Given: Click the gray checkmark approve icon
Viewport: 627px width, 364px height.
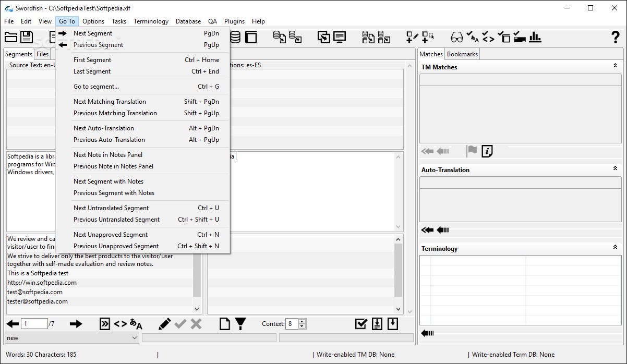Looking at the screenshot, I should (x=180, y=324).
